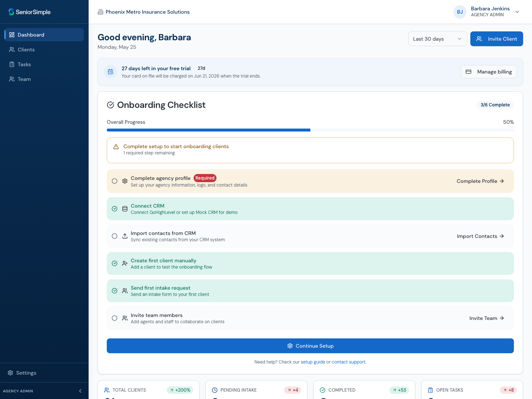This screenshot has height=399, width=532.
Task: Go to Clients in the sidebar
Action: coord(44,50)
